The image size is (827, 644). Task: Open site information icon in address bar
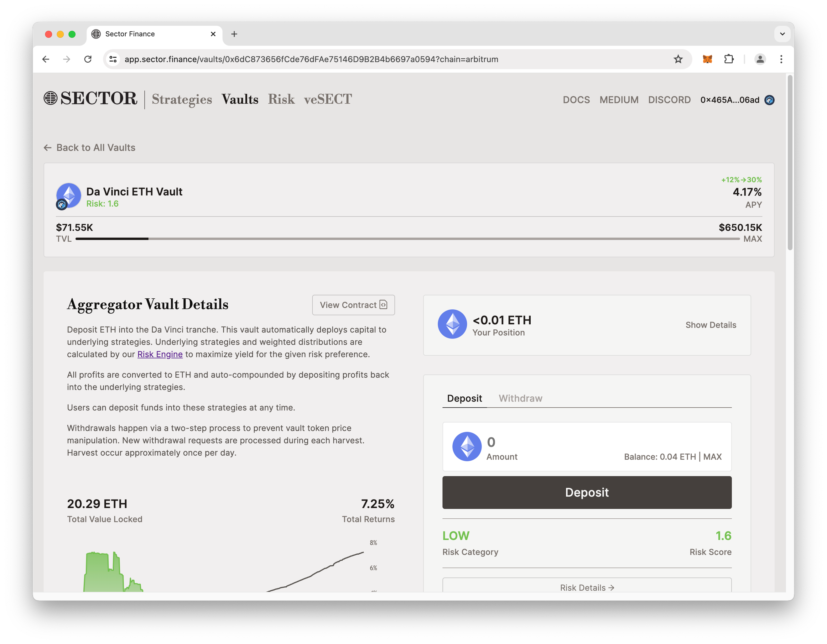coord(113,59)
